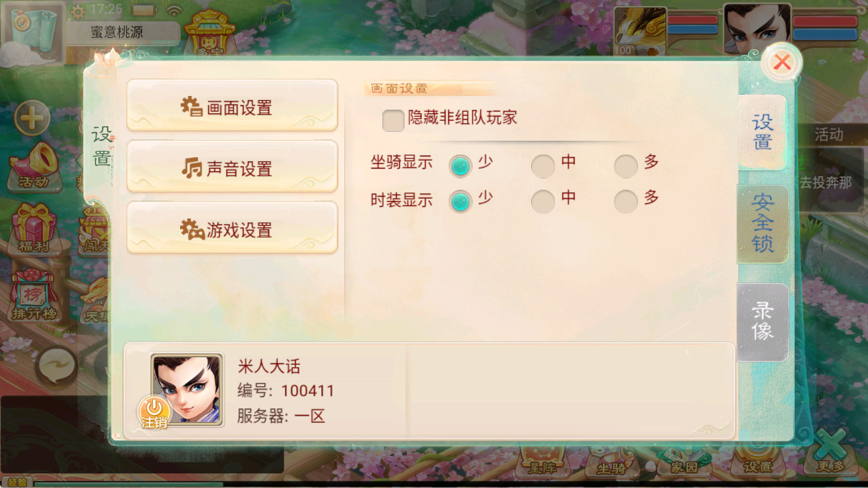
Task: Select 少 for 坐骑显示
Action: click(x=460, y=166)
